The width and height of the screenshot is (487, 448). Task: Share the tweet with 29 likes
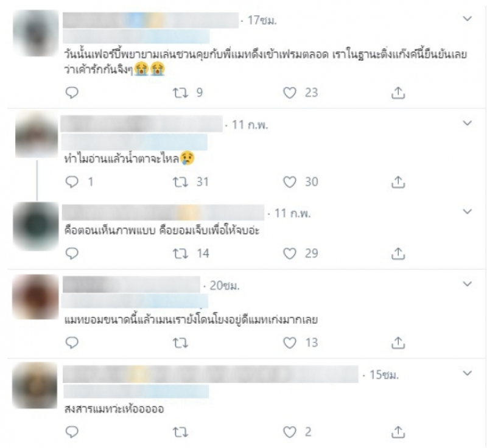coord(398,254)
